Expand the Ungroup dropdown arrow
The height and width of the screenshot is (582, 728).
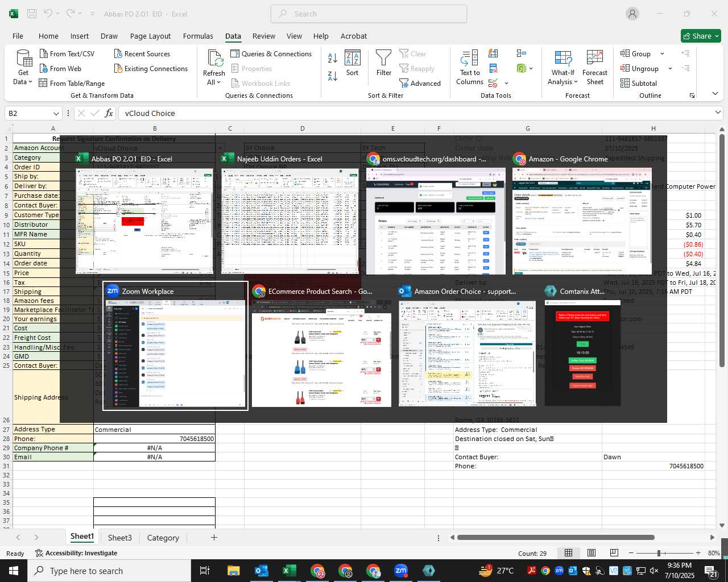click(x=670, y=69)
